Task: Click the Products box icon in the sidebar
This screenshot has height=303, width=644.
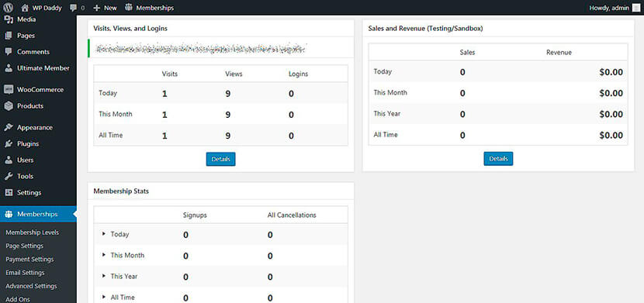Action: pos(9,106)
